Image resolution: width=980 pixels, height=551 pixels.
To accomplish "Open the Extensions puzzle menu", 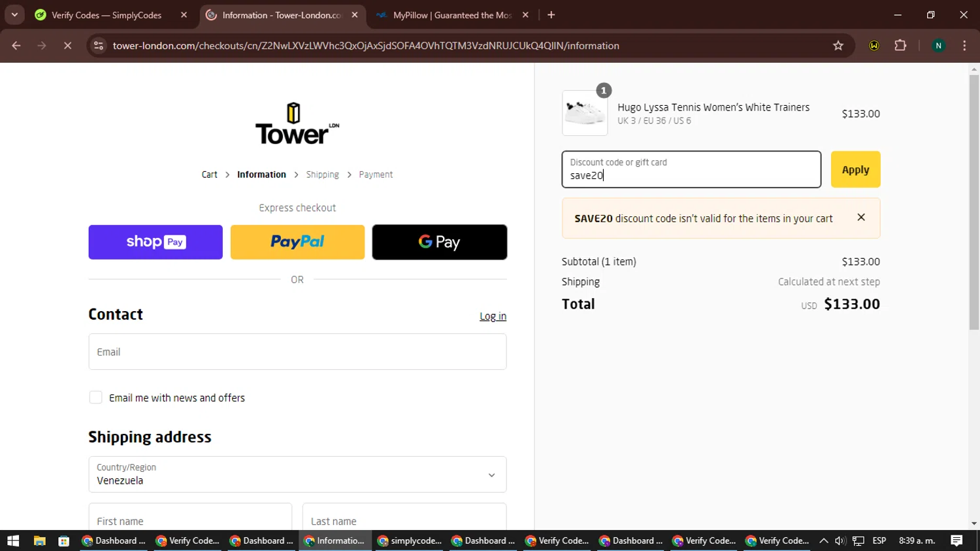I will coord(900,46).
